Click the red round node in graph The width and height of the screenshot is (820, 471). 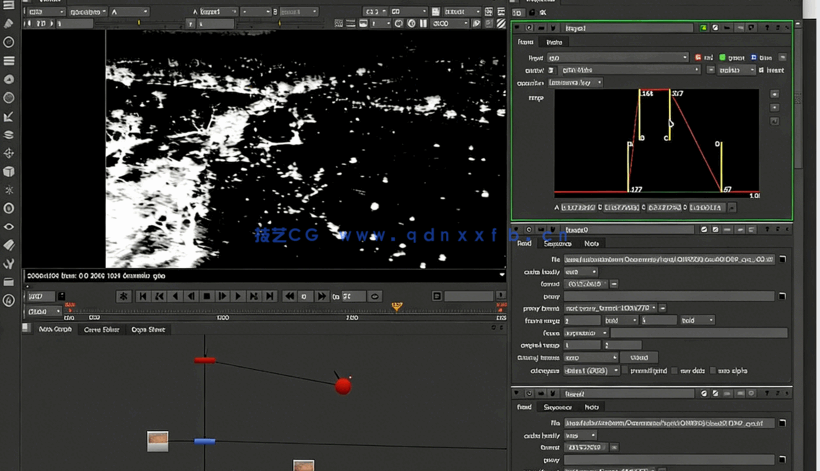pos(343,385)
